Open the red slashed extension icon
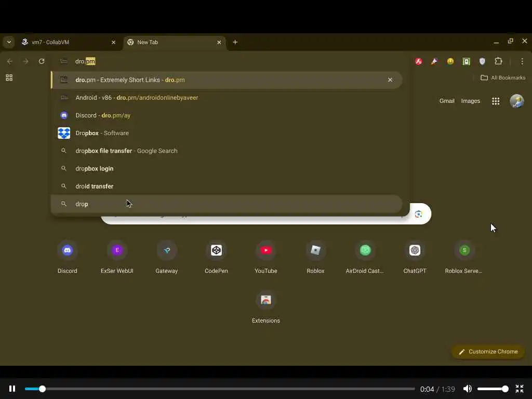Screen dimensions: 532x399 418,61
